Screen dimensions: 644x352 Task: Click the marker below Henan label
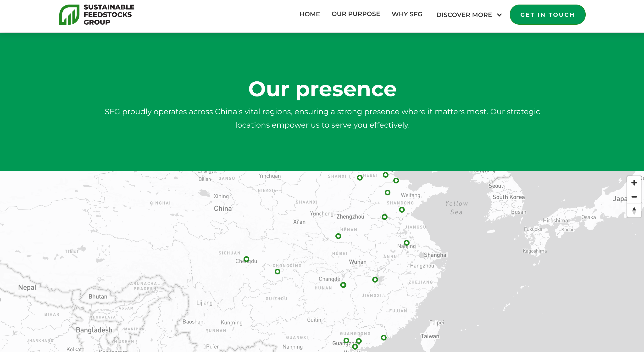[338, 236]
